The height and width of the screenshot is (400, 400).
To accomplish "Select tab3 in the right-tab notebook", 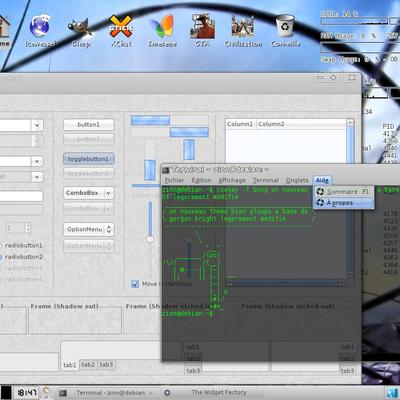I will click(347, 370).
